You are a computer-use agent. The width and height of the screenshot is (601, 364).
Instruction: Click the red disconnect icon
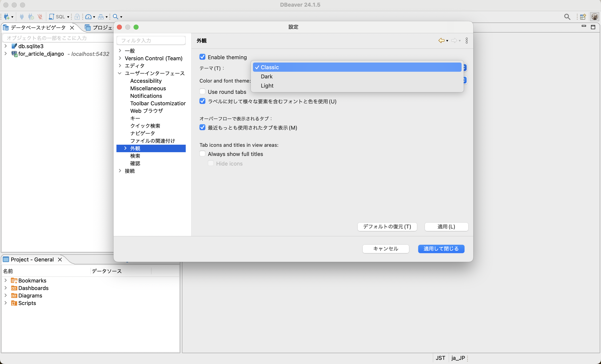(x=40, y=16)
